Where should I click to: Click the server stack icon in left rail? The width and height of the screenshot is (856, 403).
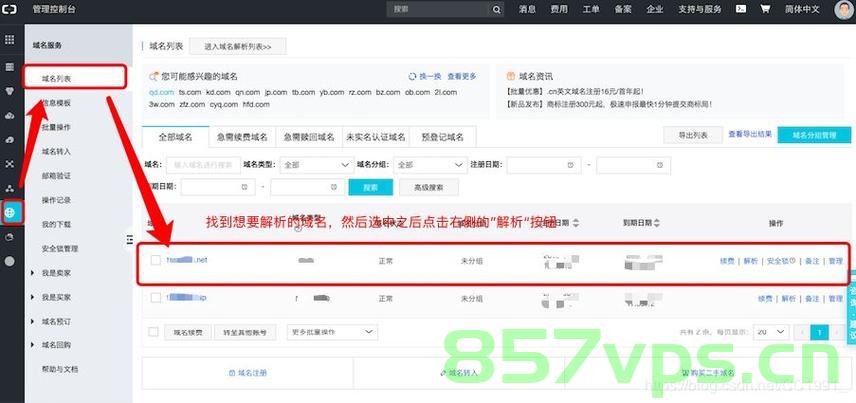click(x=9, y=67)
